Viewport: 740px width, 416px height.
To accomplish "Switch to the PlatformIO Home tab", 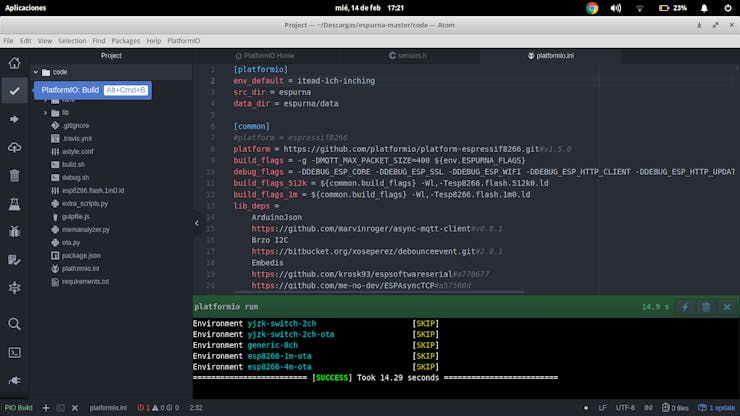I will (265, 56).
